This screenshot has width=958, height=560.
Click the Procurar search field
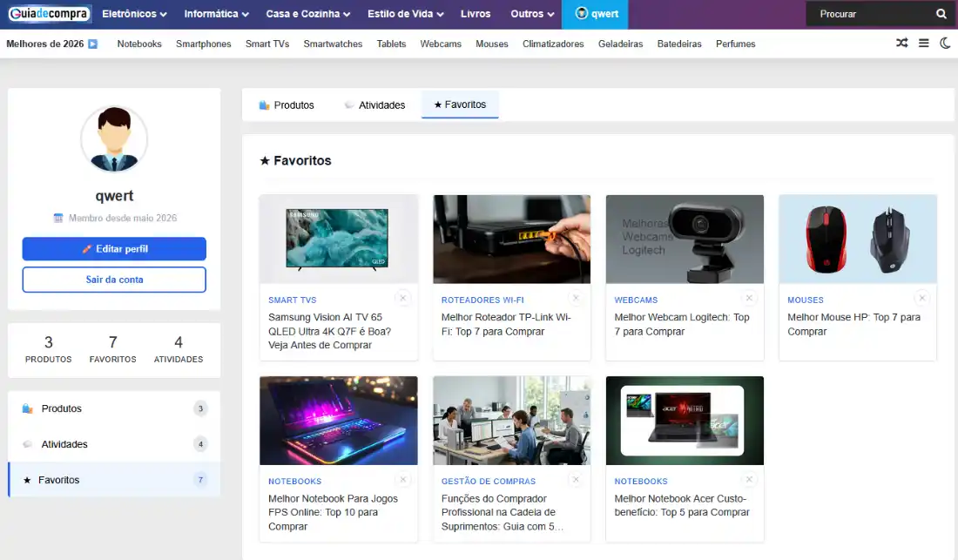[x=873, y=13]
